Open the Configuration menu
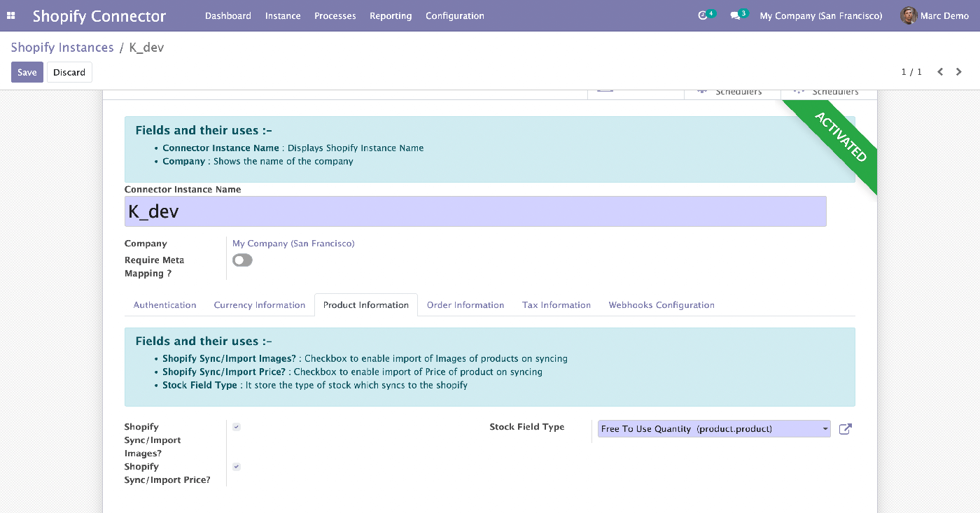980x513 pixels. click(455, 15)
